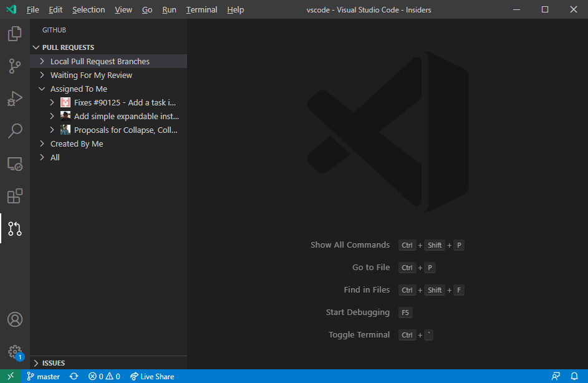Open the Extensions view
This screenshot has height=383, width=588.
pyautogui.click(x=14, y=196)
